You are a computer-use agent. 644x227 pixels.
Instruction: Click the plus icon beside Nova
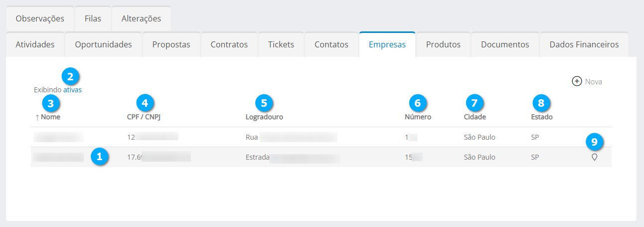[577, 81]
